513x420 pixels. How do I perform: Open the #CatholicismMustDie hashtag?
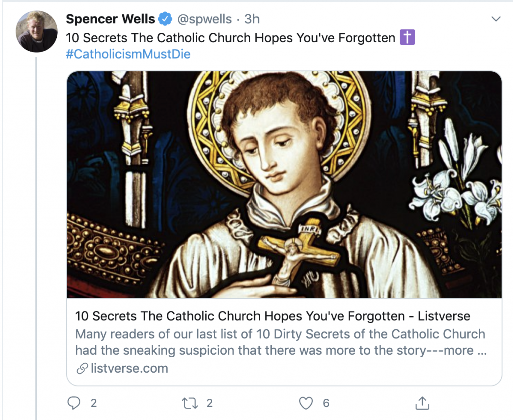tap(128, 54)
